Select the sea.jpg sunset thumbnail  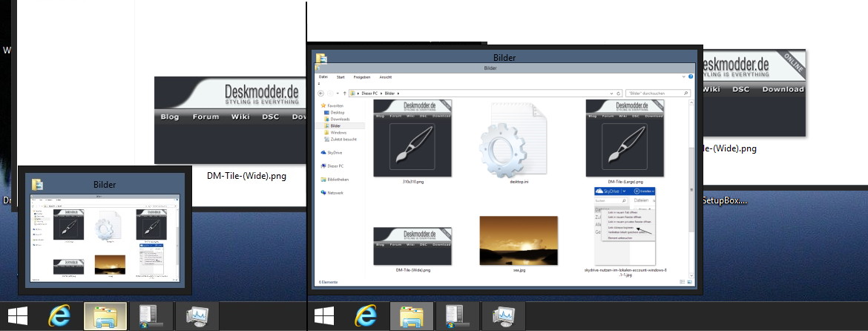tap(518, 240)
